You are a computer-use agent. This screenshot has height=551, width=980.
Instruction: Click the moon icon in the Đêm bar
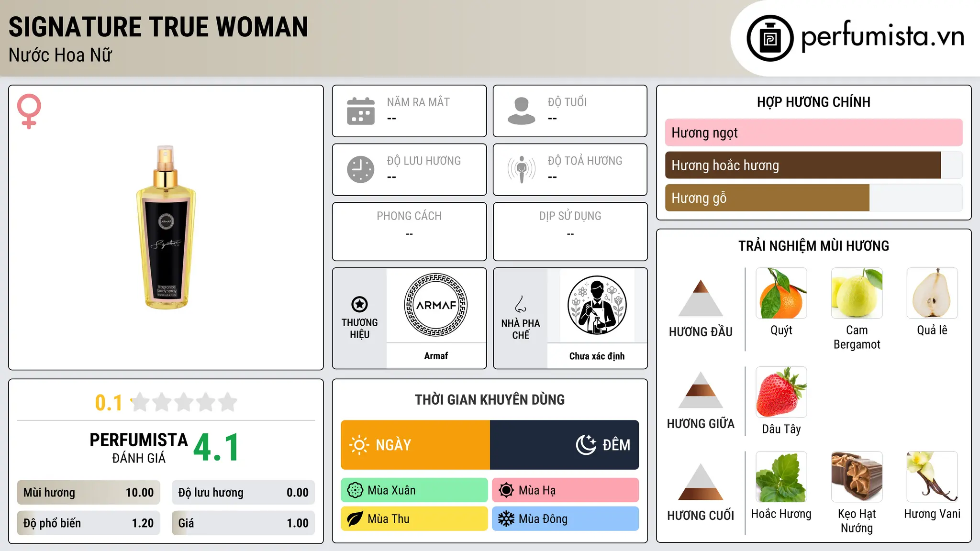coord(586,445)
